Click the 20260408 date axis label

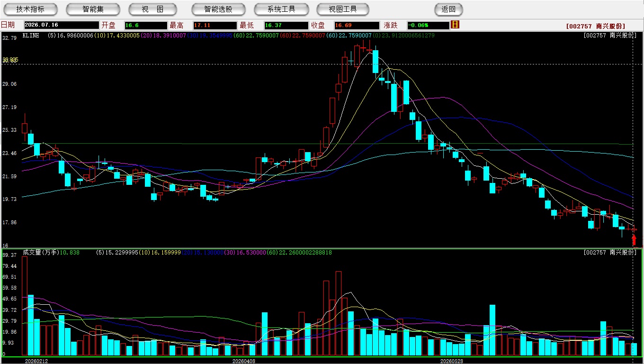click(244, 361)
